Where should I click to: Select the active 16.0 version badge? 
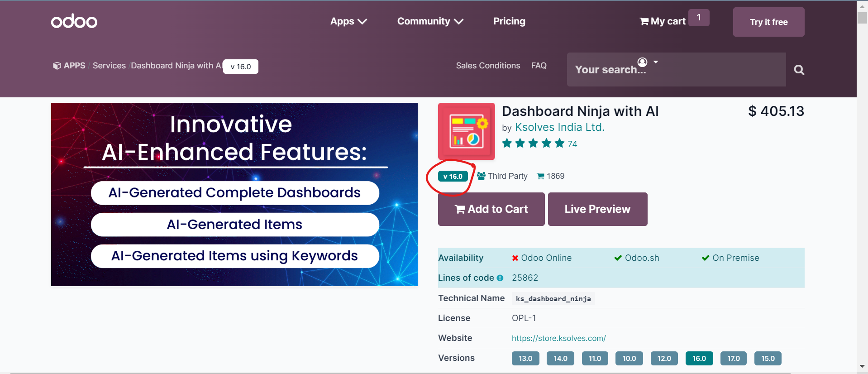699,358
